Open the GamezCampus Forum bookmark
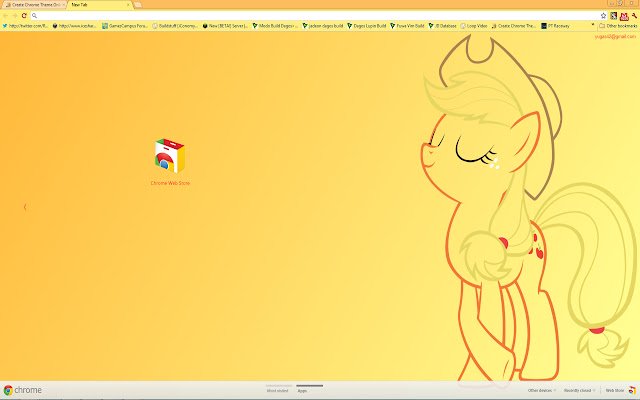 124,26
